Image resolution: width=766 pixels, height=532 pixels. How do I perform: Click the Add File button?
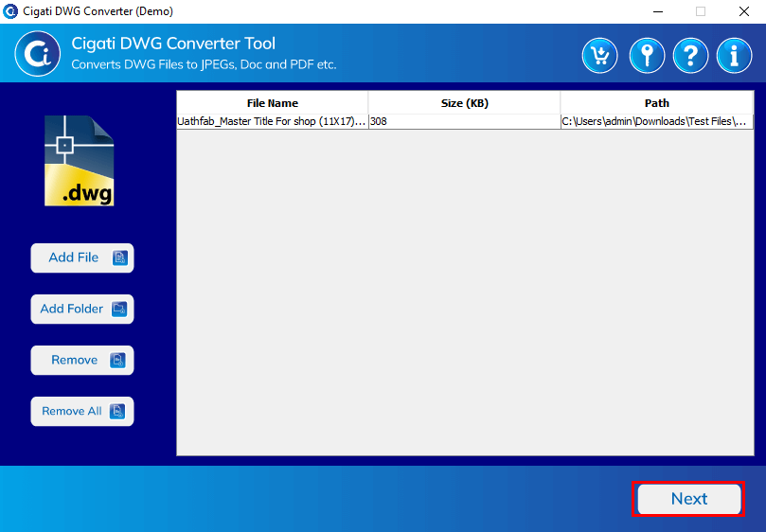(82, 257)
